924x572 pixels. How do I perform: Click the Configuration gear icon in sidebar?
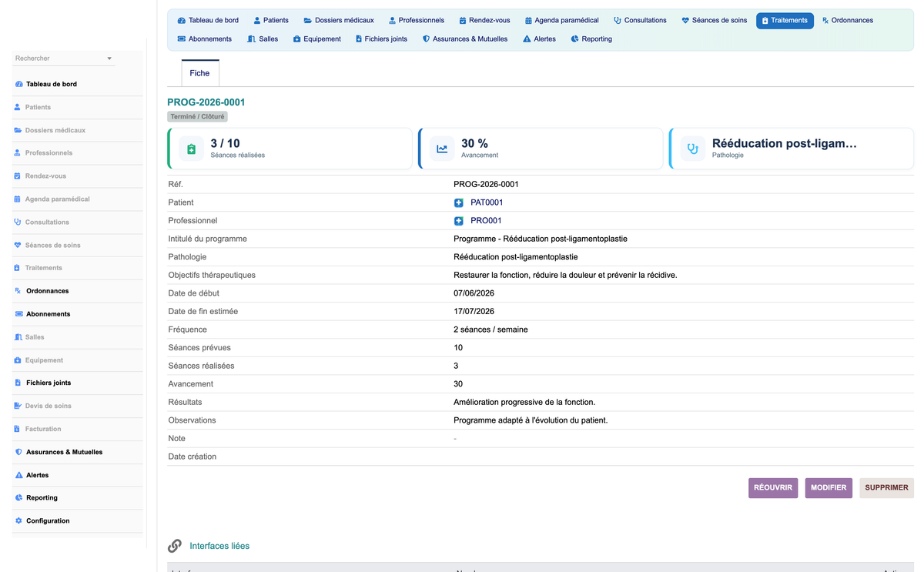[18, 521]
